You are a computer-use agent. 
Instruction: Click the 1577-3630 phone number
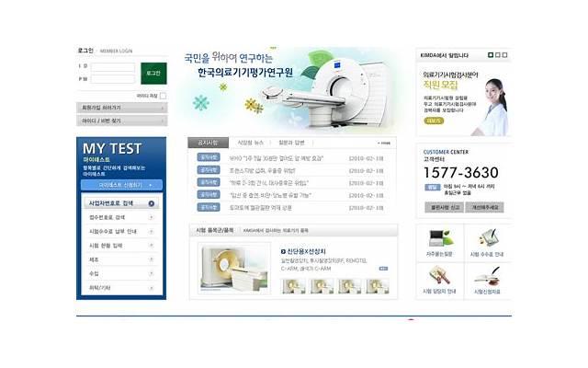pos(461,173)
